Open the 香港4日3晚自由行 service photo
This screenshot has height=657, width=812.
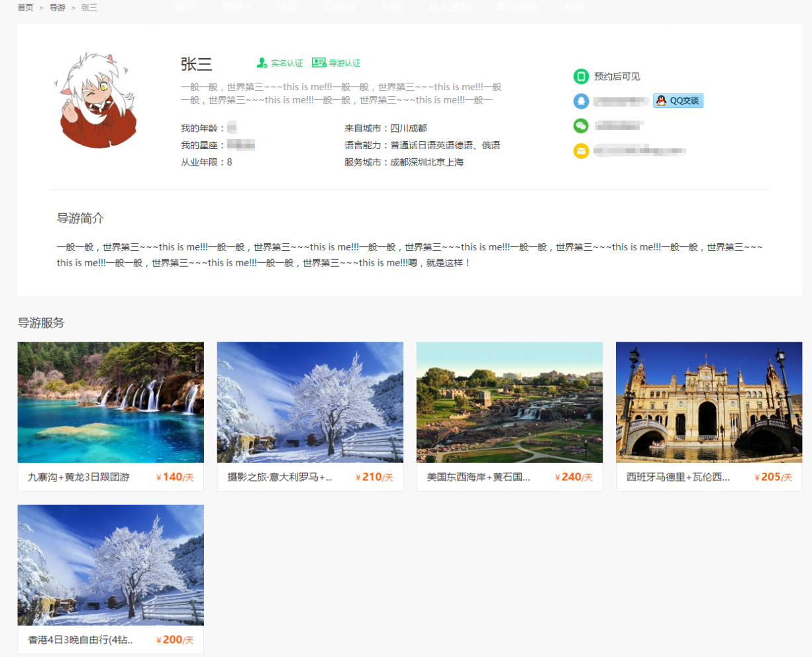111,565
